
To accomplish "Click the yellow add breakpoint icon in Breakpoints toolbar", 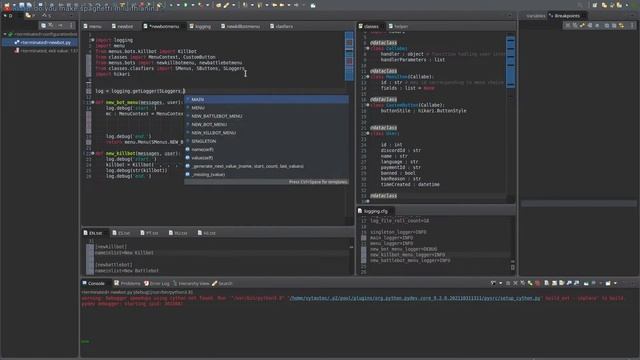I will pyautogui.click(x=621, y=25).
